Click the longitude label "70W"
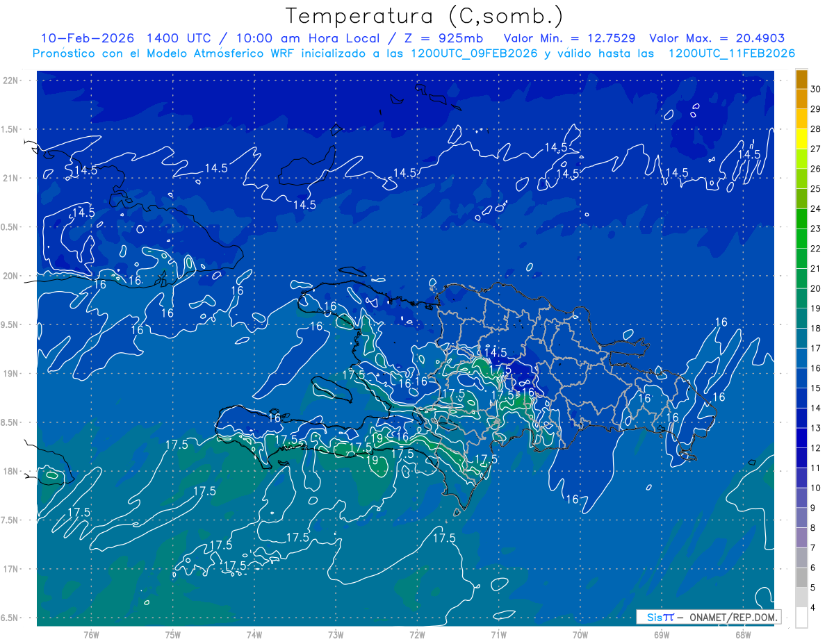The image size is (834, 644). tap(580, 635)
